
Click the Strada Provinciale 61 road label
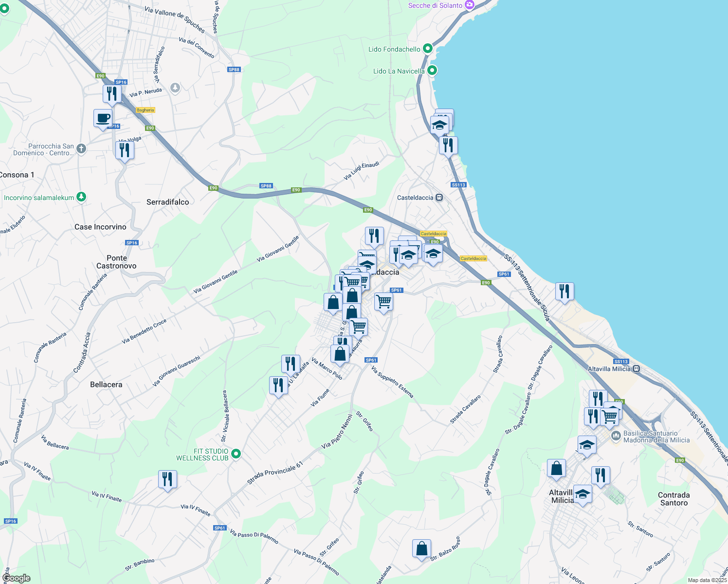(275, 473)
